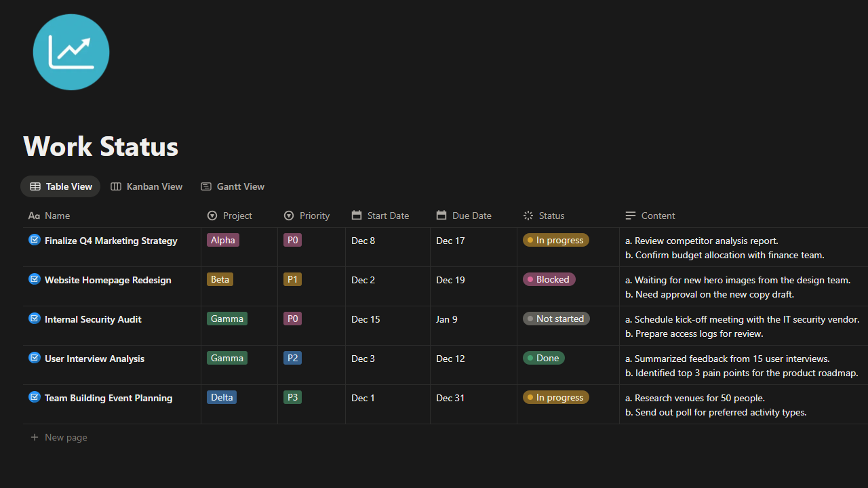Switch to Table View tab
Screen dimensions: 868x488
(60, 186)
